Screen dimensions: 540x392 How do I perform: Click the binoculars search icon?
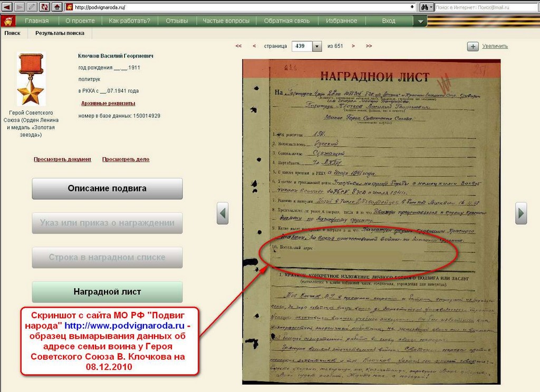(424, 7)
